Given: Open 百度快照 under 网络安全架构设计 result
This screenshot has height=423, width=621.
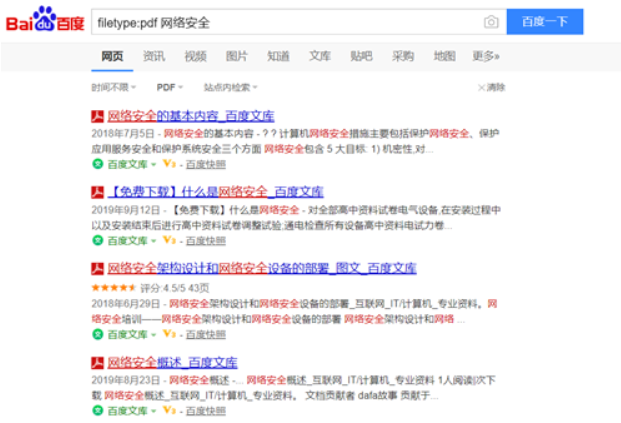Looking at the screenshot, I should [x=206, y=335].
